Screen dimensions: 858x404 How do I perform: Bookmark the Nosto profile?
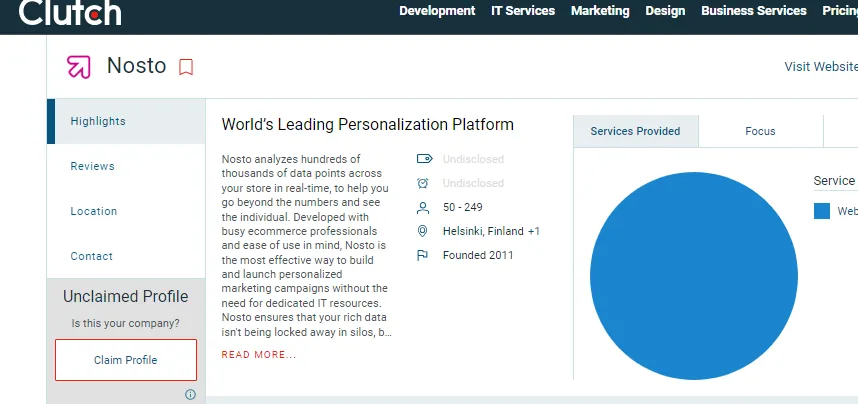pyautogui.click(x=186, y=67)
